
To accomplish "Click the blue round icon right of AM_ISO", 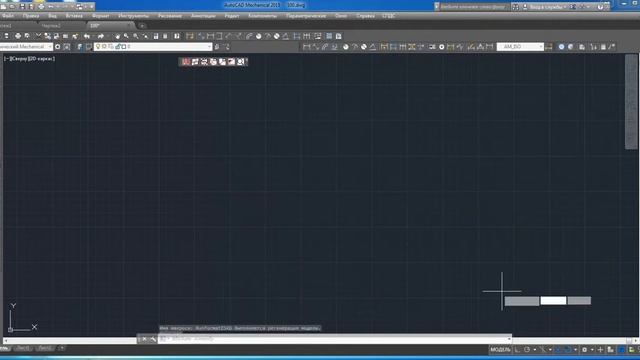I will (x=562, y=47).
